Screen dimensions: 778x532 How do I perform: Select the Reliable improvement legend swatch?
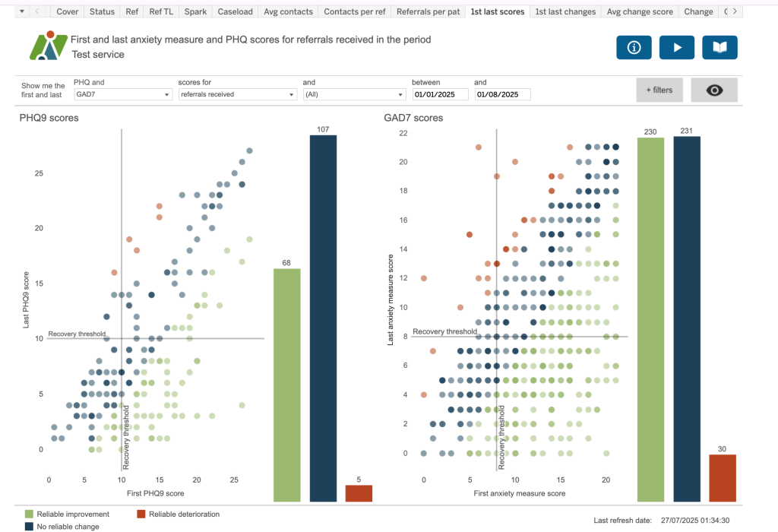click(29, 515)
